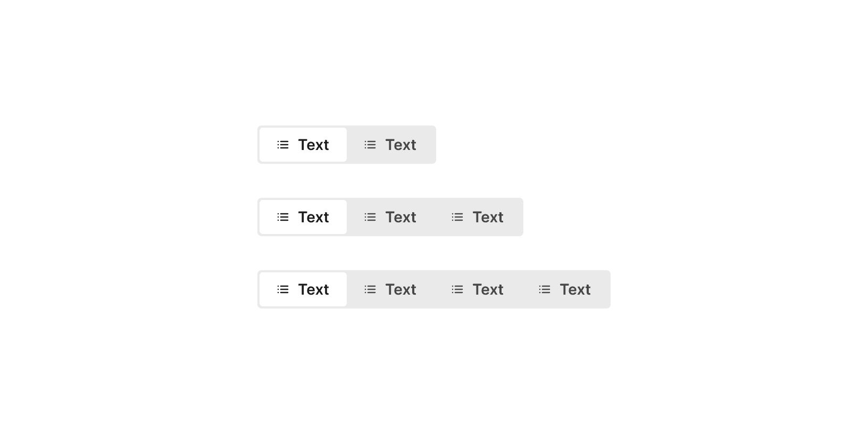Click list icon in third segment of four-segment control
This screenshot has width=868, height=434.
457,289
